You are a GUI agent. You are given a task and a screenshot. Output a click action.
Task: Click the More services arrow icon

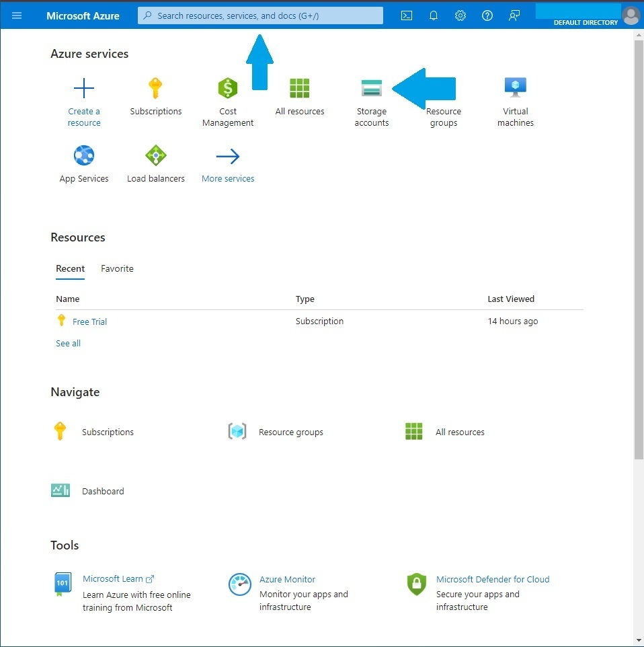tap(228, 156)
